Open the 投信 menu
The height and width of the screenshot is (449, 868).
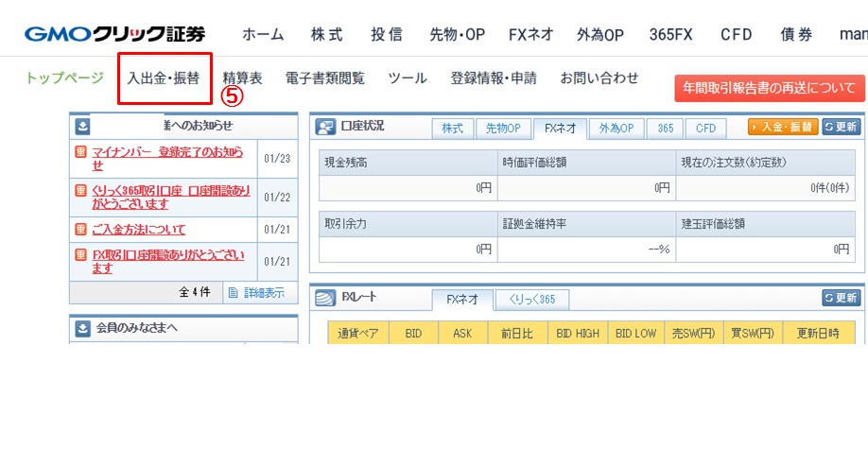(387, 35)
